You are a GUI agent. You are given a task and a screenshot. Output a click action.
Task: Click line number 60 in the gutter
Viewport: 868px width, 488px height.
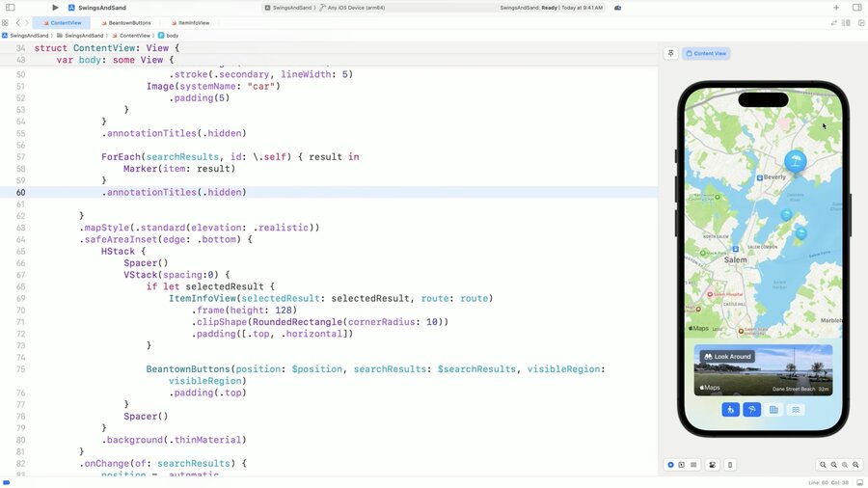[20, 193]
